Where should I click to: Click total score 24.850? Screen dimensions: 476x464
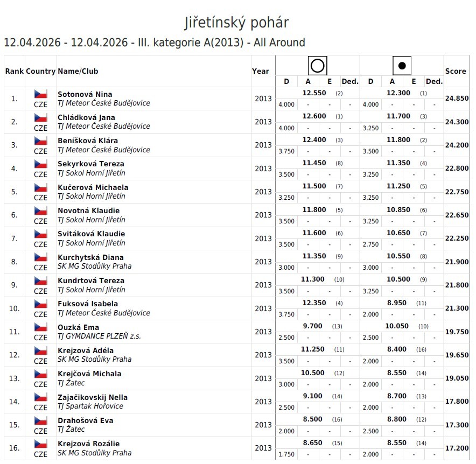pos(456,99)
